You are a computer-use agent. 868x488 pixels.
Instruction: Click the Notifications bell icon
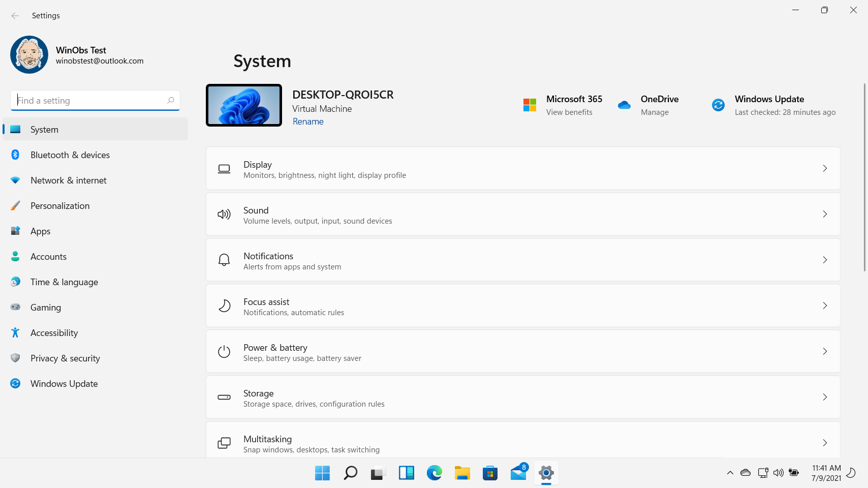coord(224,260)
